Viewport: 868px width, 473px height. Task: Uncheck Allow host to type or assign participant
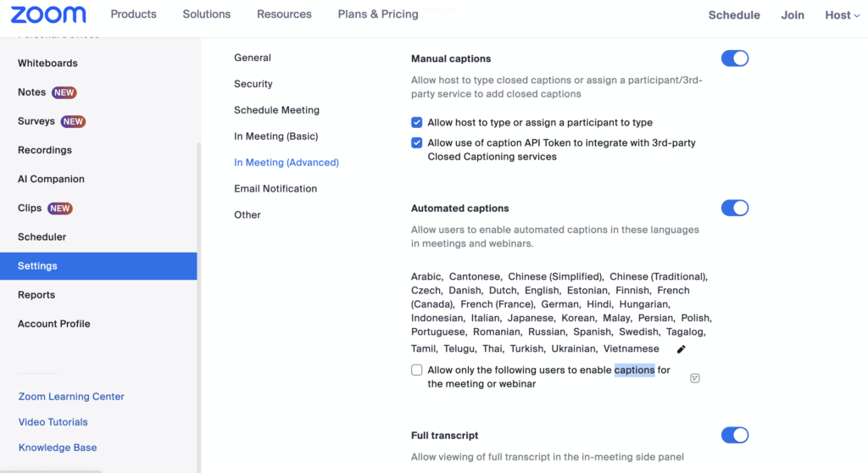(x=417, y=123)
